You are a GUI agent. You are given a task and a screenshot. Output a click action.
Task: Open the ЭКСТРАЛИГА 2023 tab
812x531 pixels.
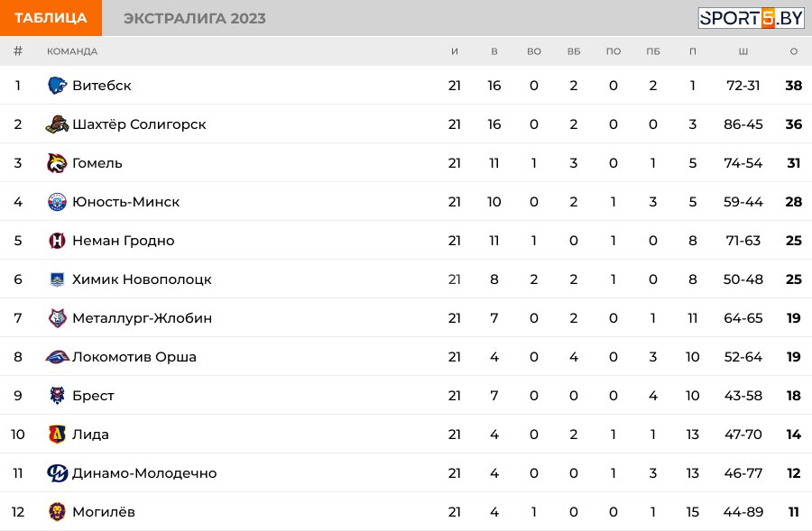pyautogui.click(x=194, y=18)
